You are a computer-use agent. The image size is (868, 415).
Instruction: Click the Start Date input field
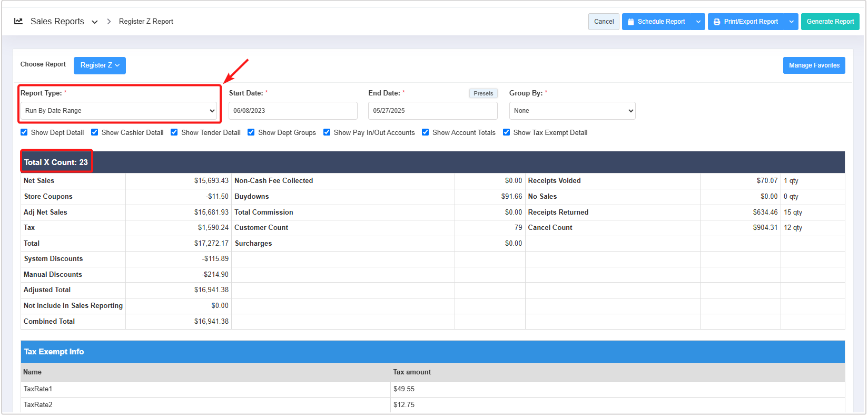tap(293, 111)
